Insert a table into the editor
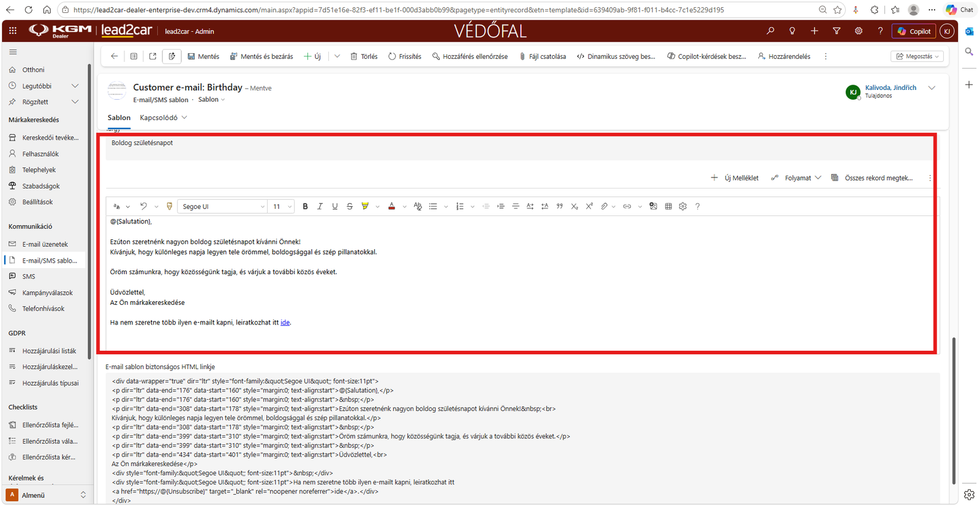The width and height of the screenshot is (980, 505). pos(668,206)
